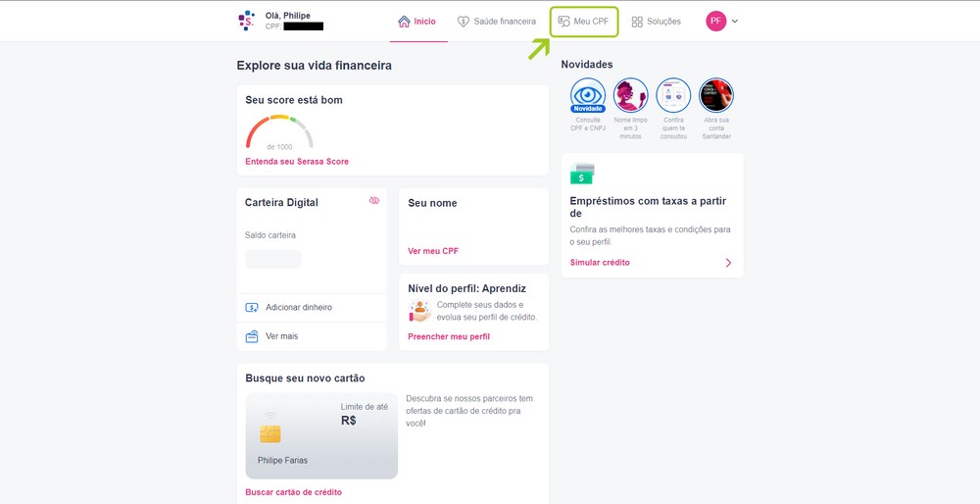Open the Nome limpo em 3 minutos story
This screenshot has width=980, height=504.
click(x=630, y=95)
